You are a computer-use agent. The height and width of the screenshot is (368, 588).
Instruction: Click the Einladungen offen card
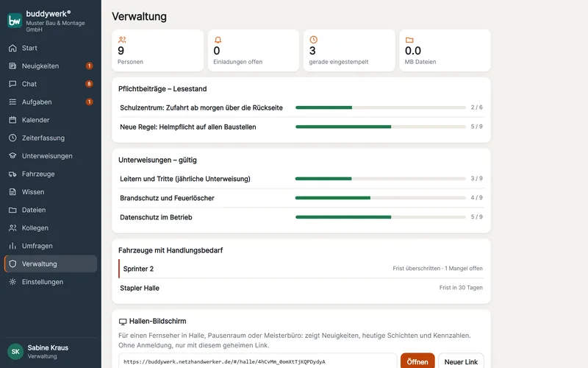(x=254, y=50)
